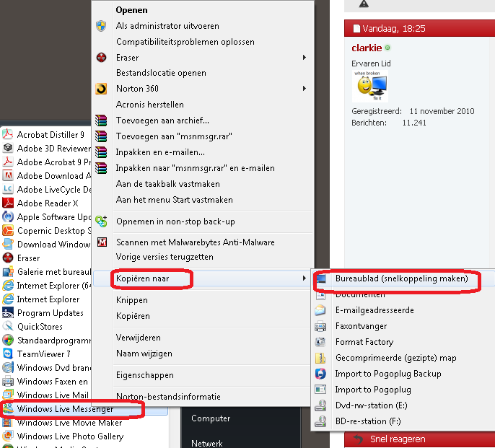Click the Copernic Desktop Search icon

[7, 230]
